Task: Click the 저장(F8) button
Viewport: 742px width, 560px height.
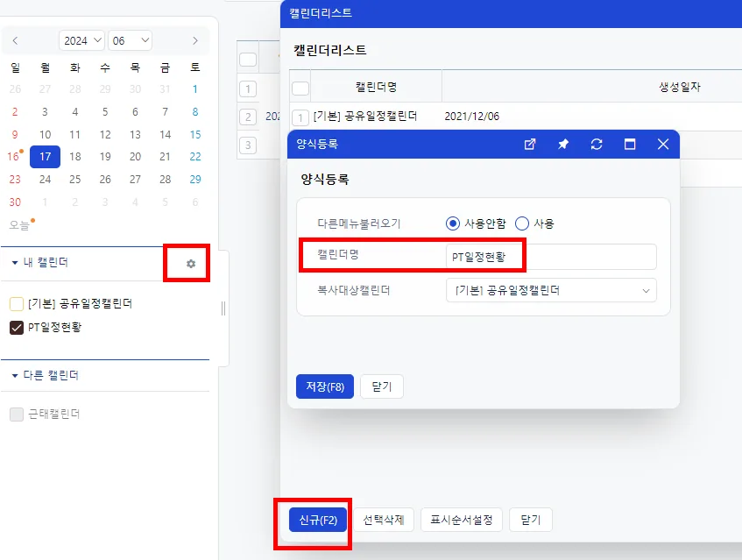Action: click(325, 386)
